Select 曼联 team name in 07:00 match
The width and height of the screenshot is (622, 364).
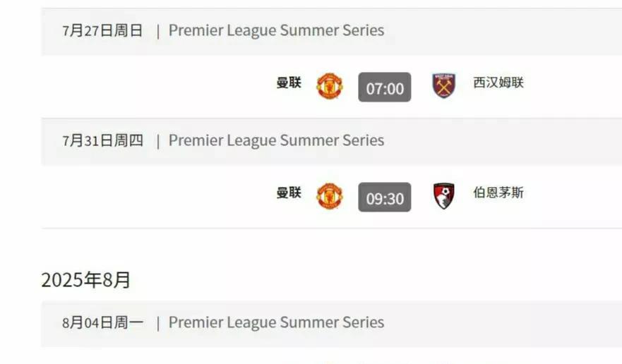click(289, 83)
